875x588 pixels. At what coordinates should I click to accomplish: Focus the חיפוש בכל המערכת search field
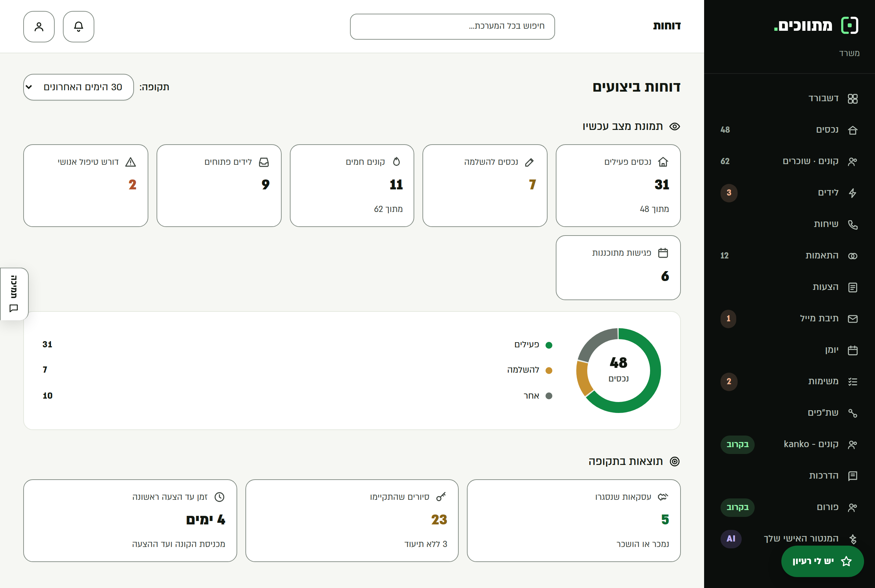click(x=452, y=27)
